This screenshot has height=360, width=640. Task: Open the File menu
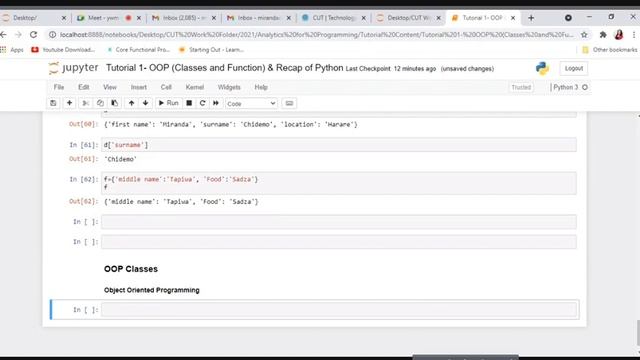59,87
